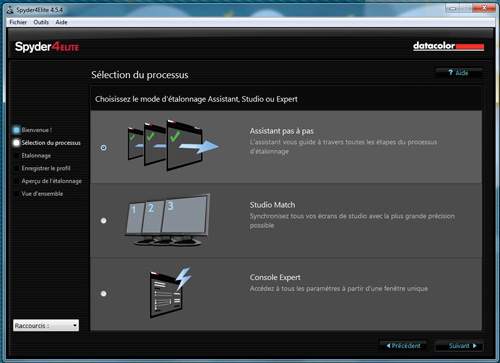The width and height of the screenshot is (500, 363).
Task: Click the datacolor logo
Action: [448, 46]
